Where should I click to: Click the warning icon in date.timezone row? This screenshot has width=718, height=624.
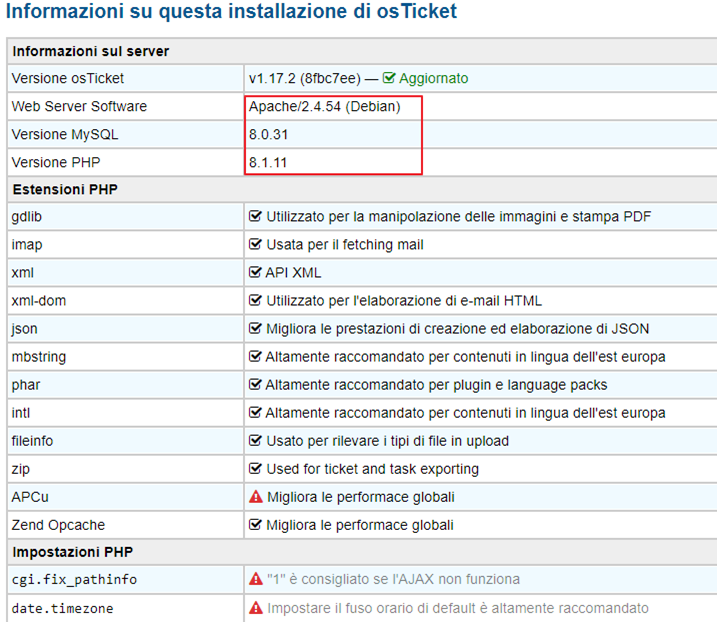pos(256,608)
